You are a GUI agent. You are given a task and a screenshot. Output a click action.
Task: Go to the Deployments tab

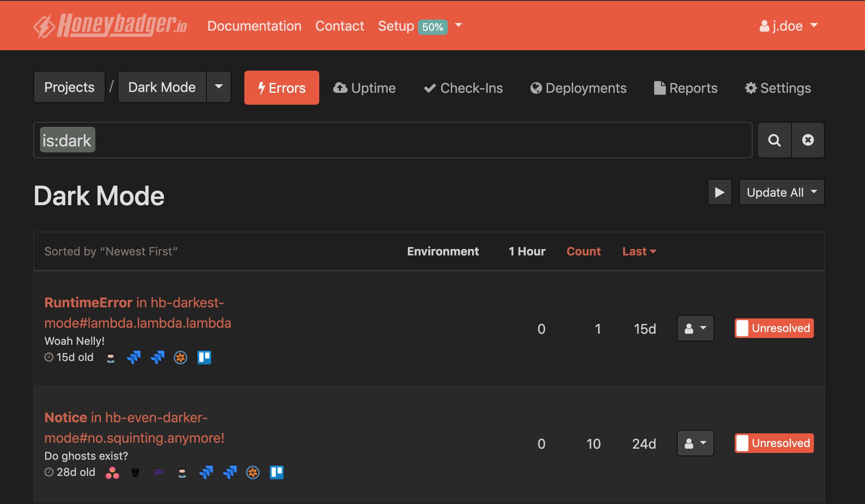pos(578,88)
